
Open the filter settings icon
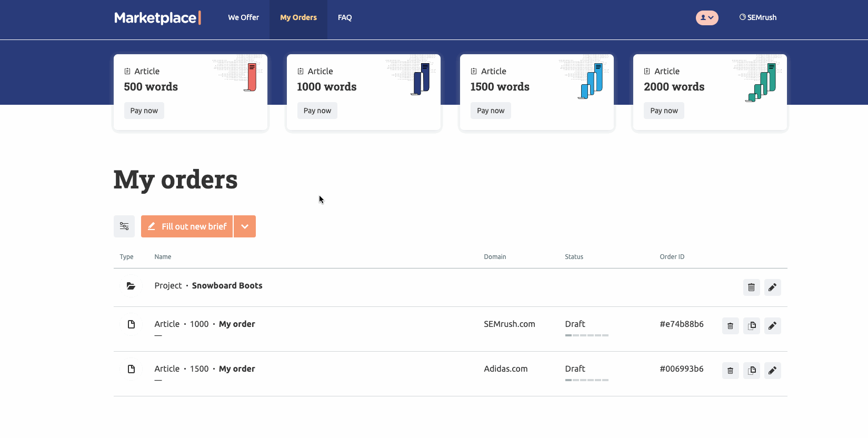point(124,226)
